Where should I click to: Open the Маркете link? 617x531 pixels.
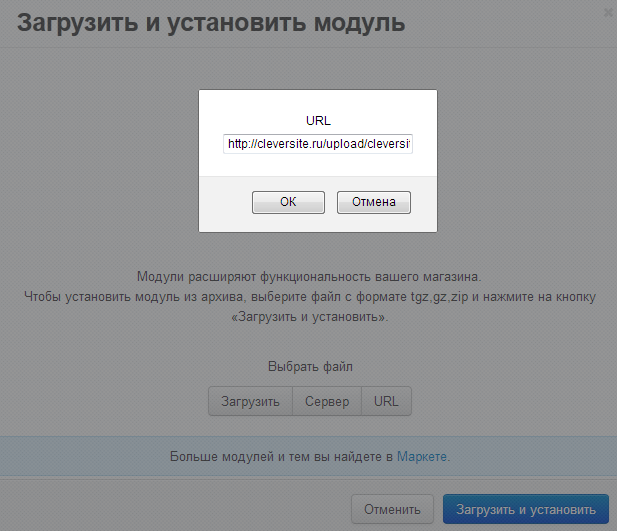tap(422, 457)
